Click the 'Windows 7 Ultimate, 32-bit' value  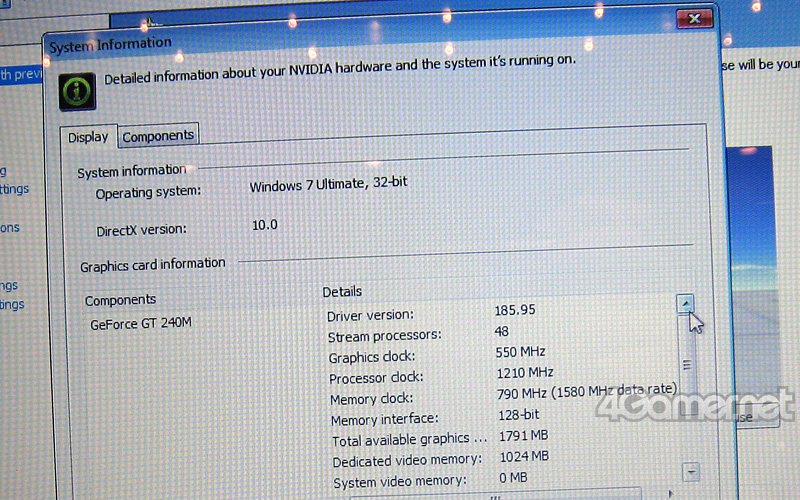coord(328,184)
